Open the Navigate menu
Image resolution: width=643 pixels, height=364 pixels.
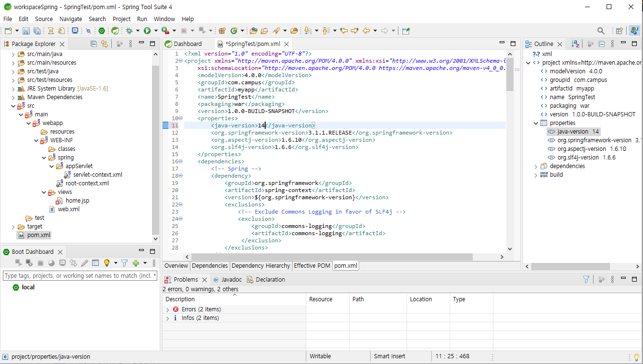click(71, 19)
